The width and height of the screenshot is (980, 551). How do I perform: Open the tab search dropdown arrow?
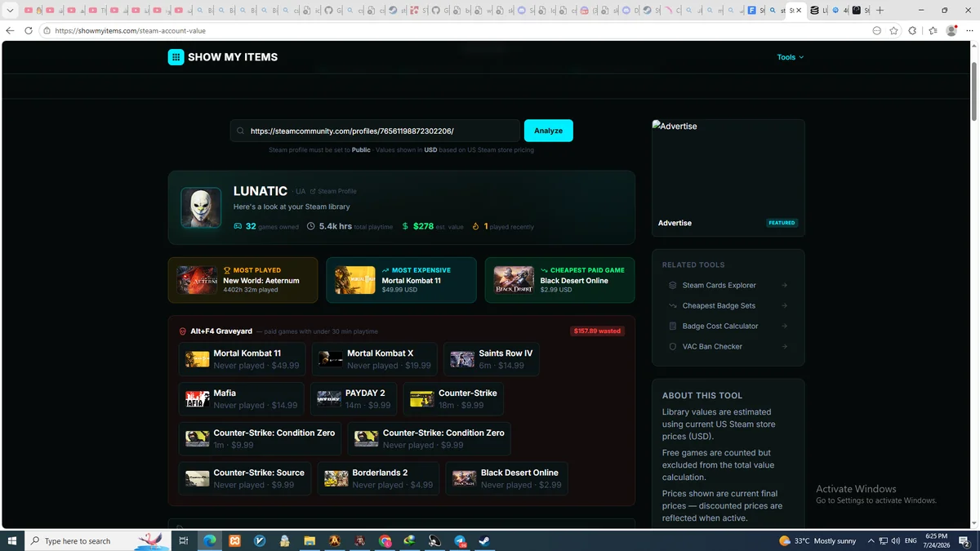[10, 11]
